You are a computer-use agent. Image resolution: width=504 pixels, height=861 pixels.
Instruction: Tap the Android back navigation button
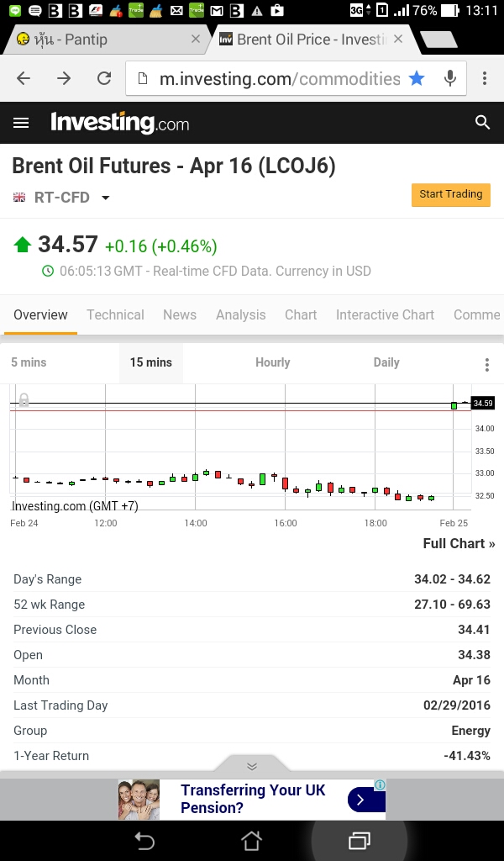tap(144, 841)
